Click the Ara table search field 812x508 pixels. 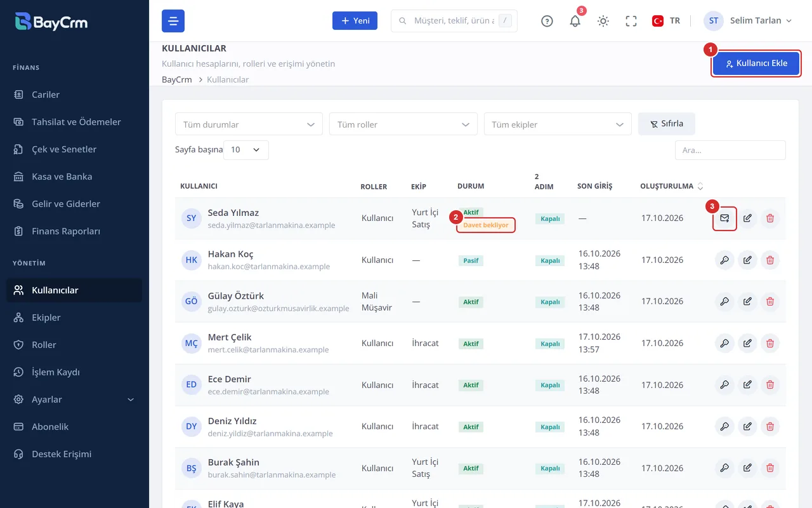730,150
